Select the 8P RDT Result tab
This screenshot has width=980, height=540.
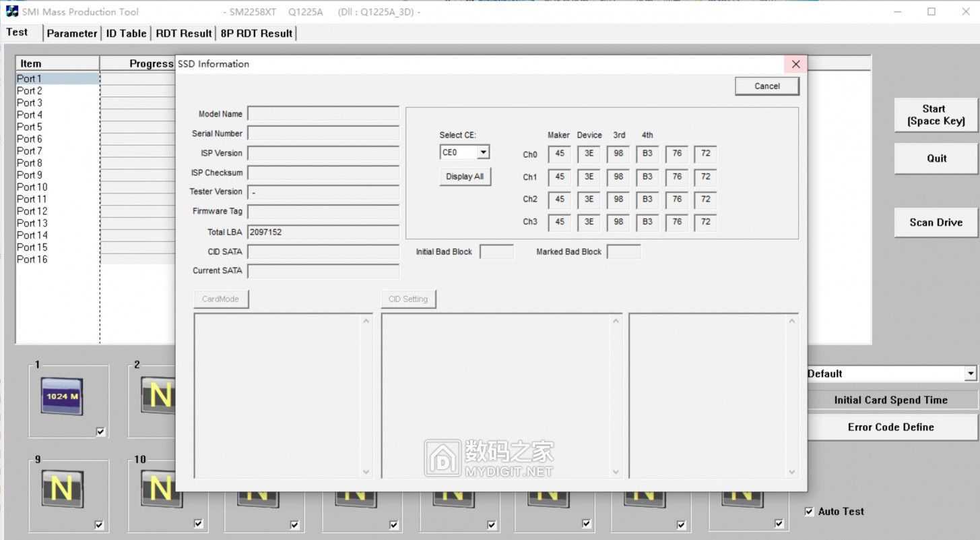pyautogui.click(x=257, y=33)
